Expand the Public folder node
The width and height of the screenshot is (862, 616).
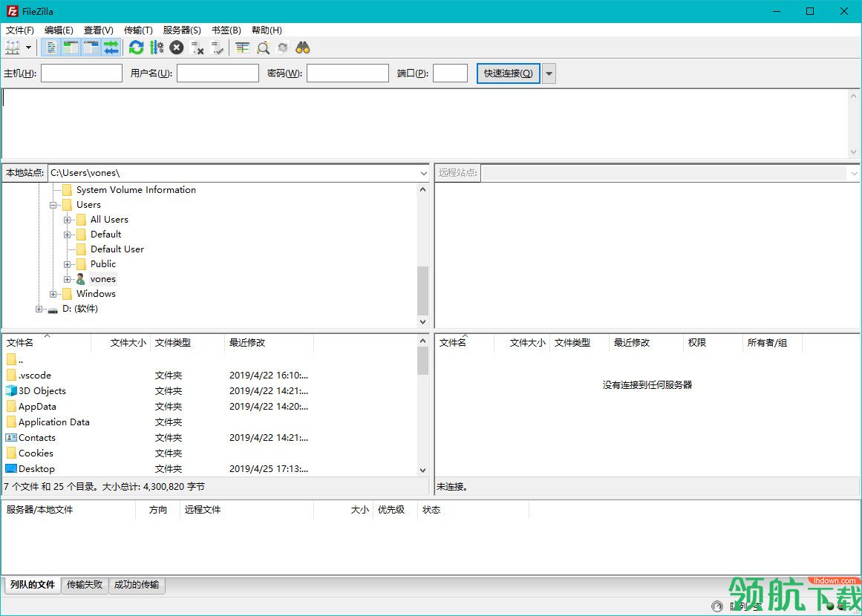pos(67,264)
